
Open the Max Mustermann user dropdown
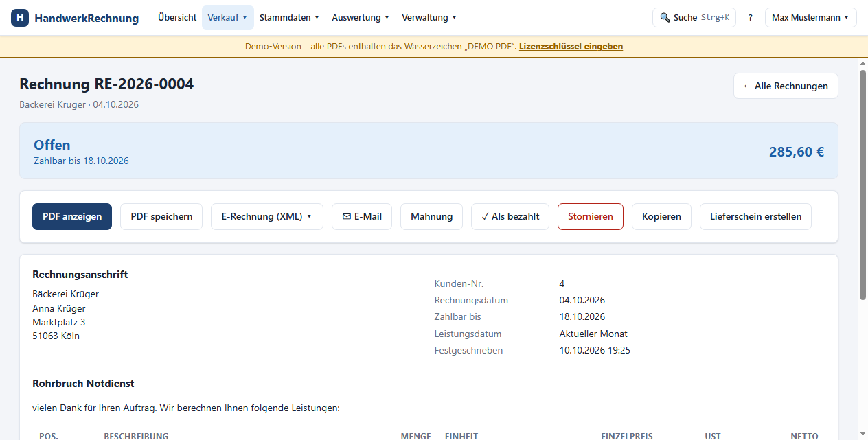click(x=810, y=18)
